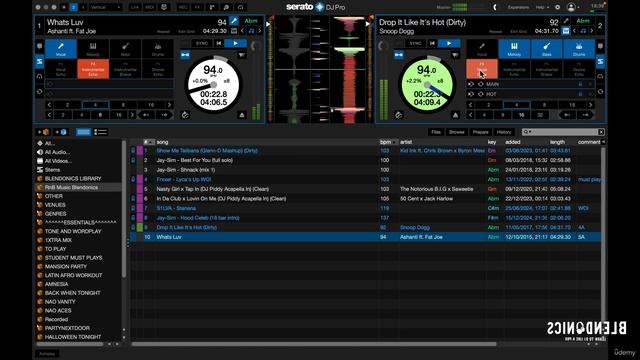Clear the library search with X button
Screen dimensions: 640x360
601,132
